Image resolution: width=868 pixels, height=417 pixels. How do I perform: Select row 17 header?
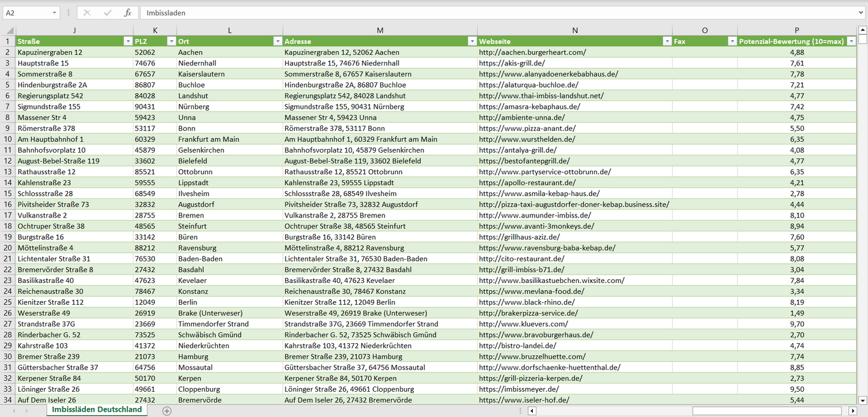pyautogui.click(x=8, y=215)
